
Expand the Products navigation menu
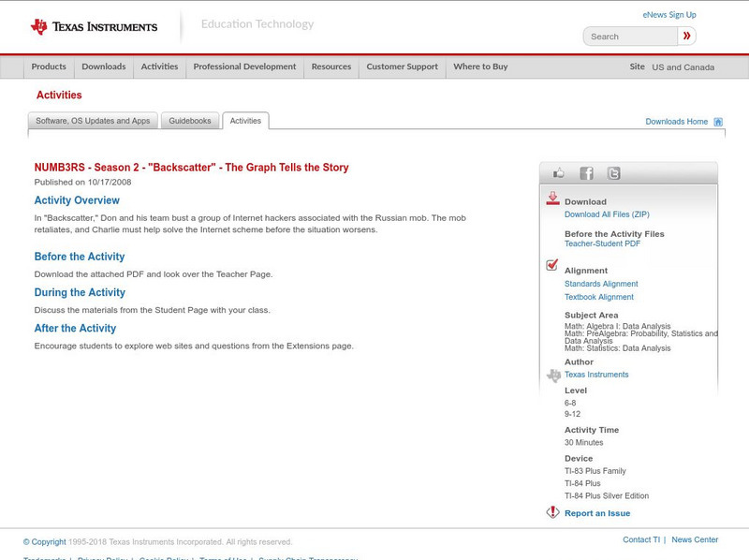click(49, 66)
